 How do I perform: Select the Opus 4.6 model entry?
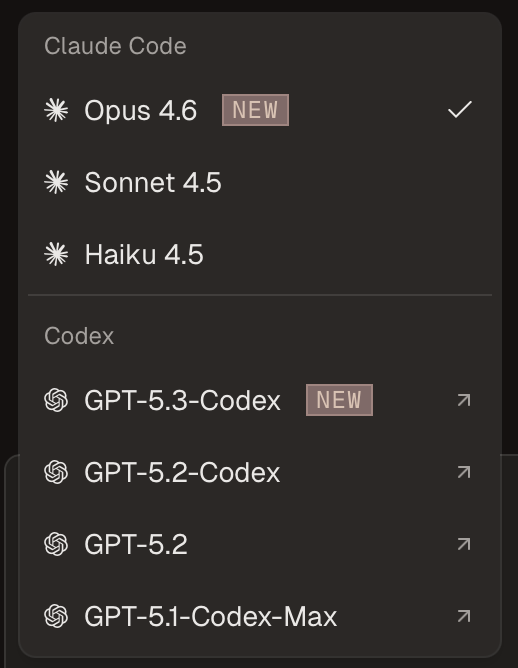[x=260, y=110]
